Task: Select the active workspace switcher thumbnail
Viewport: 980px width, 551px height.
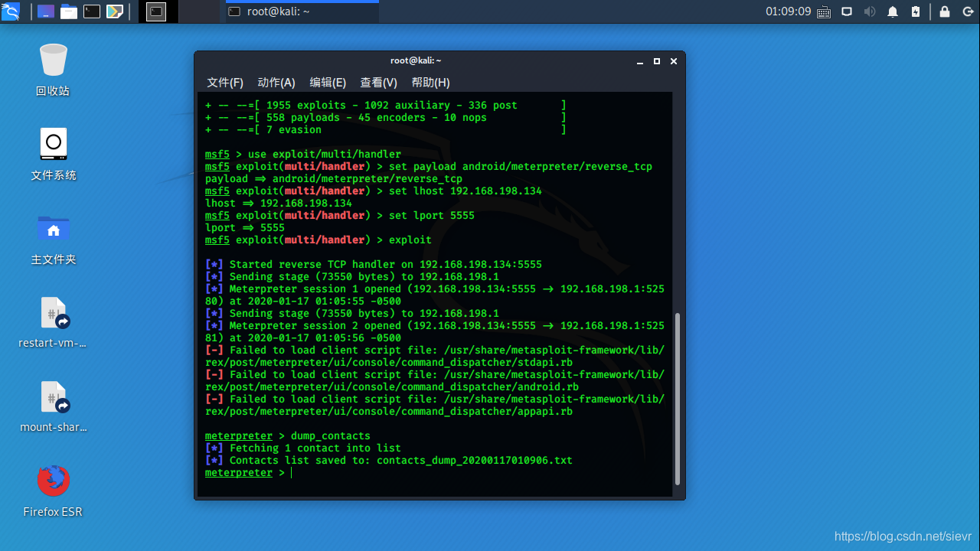Action: coord(156,11)
